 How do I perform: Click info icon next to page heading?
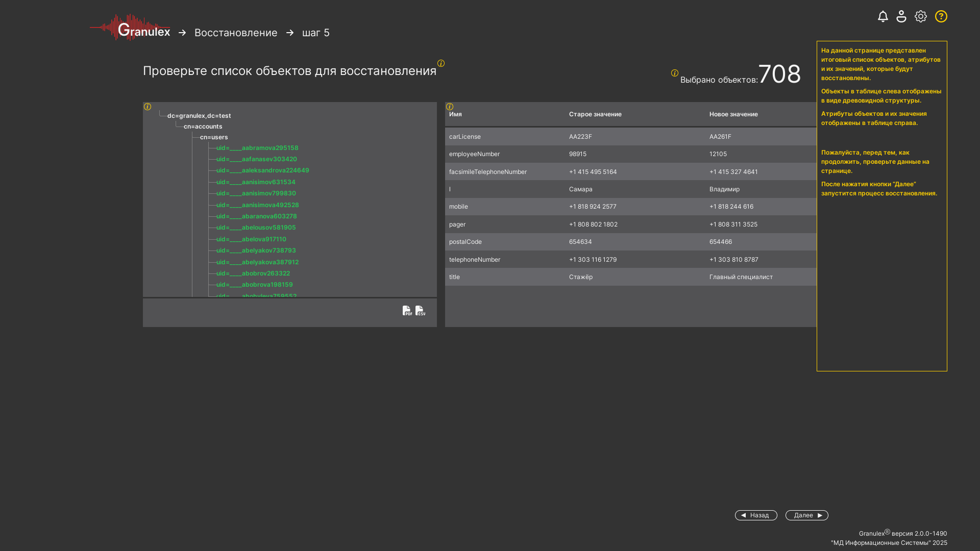441,63
